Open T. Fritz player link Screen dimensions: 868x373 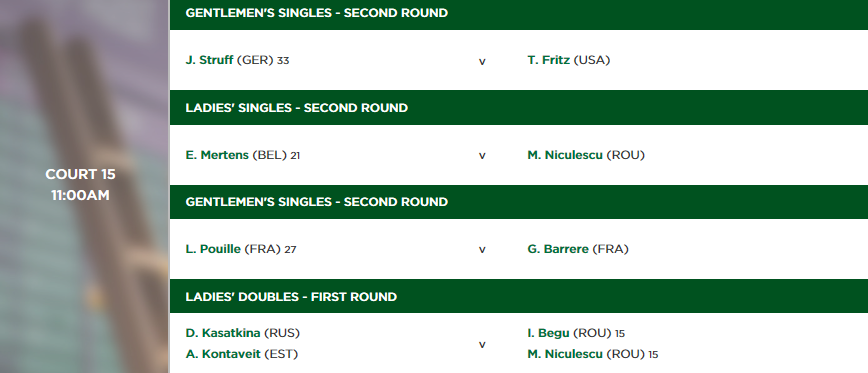tap(549, 60)
